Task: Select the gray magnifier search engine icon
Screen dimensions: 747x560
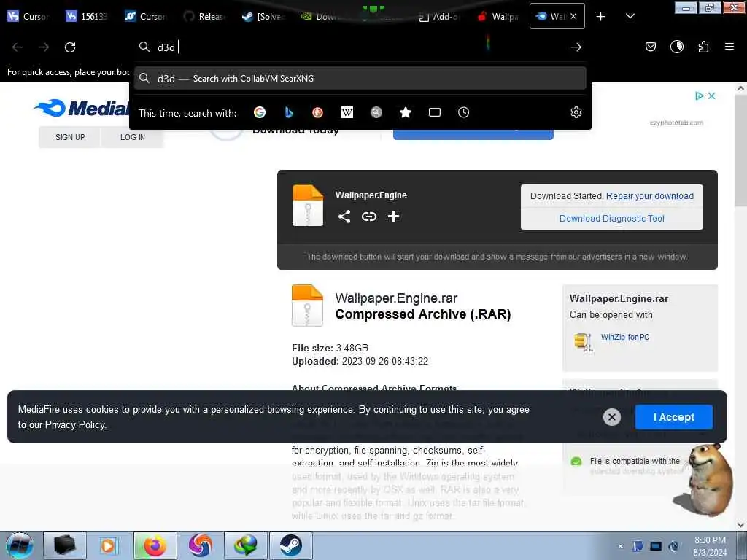Action: (376, 112)
